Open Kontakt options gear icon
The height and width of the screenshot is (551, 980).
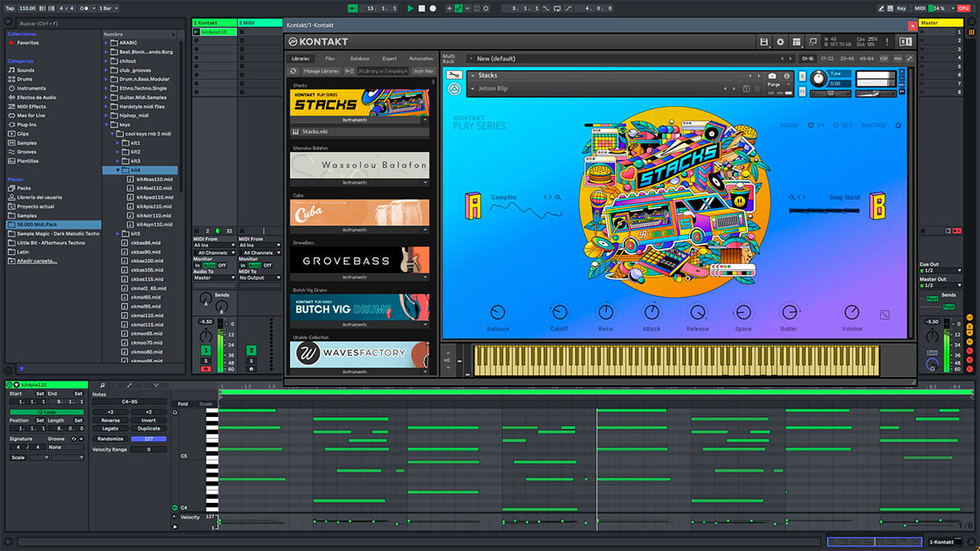pos(780,42)
